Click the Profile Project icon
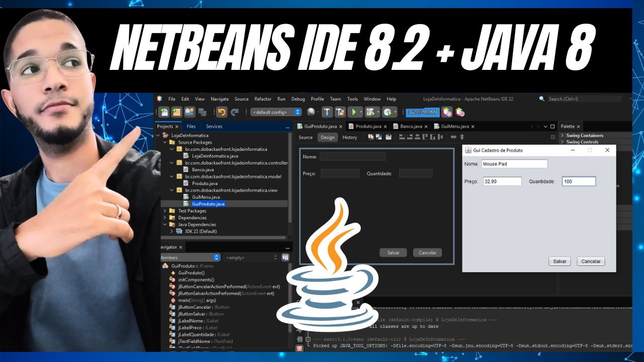Viewport: 644px width, 362px height. [x=387, y=112]
